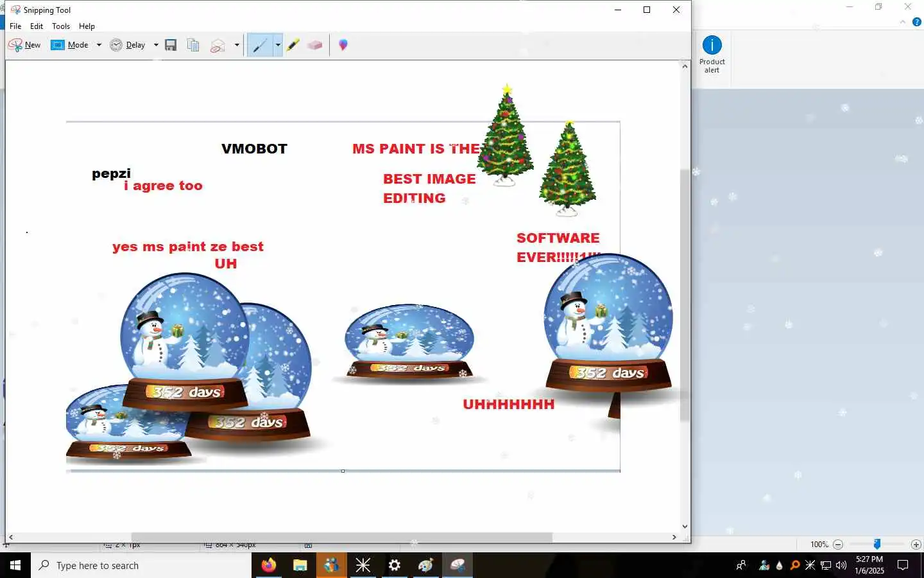The height and width of the screenshot is (578, 924).
Task: Click the Snipping Tool taskbar icon
Action: coord(457,565)
